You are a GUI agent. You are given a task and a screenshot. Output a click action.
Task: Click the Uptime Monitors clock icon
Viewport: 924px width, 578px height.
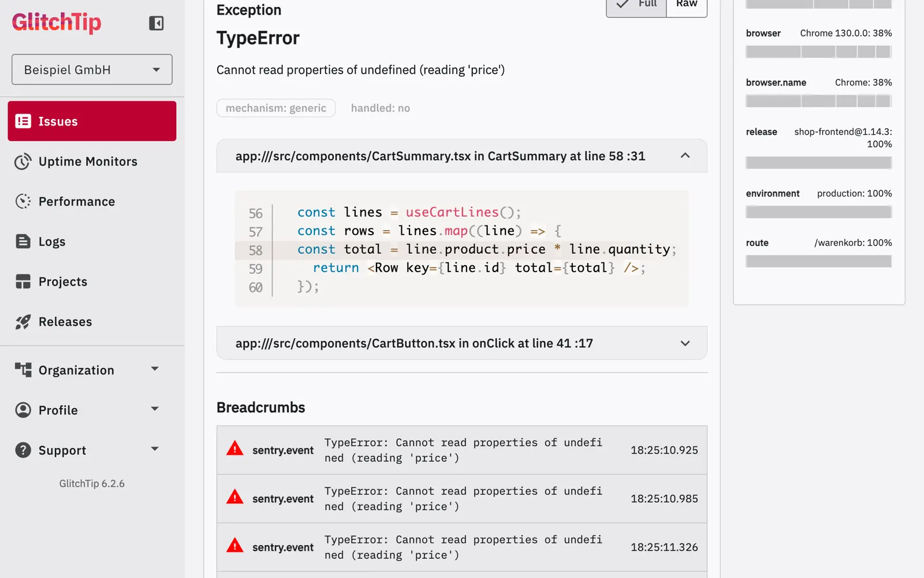pos(23,161)
